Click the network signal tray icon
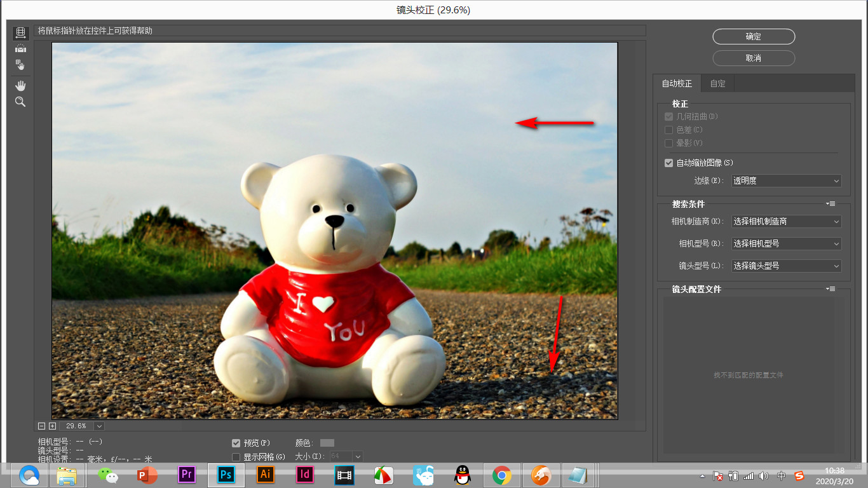The width and height of the screenshot is (868, 488). point(749,475)
